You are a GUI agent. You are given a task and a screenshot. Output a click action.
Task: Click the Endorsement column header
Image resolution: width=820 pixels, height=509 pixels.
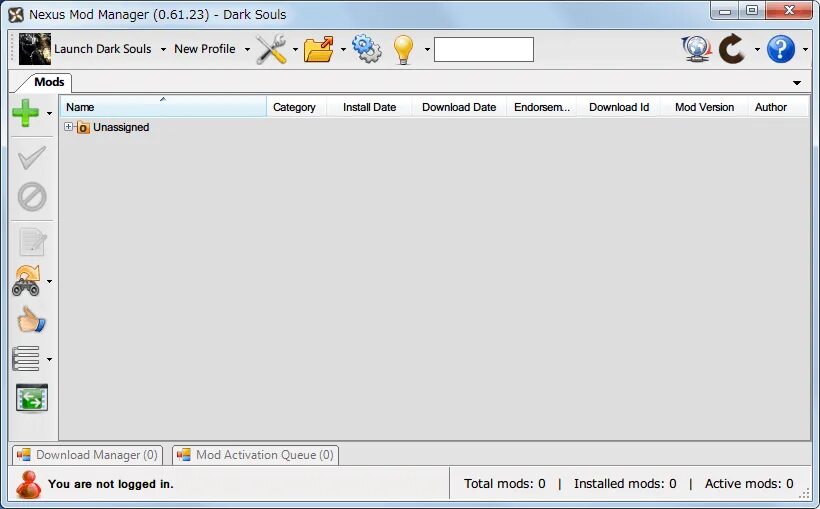[x=541, y=107]
